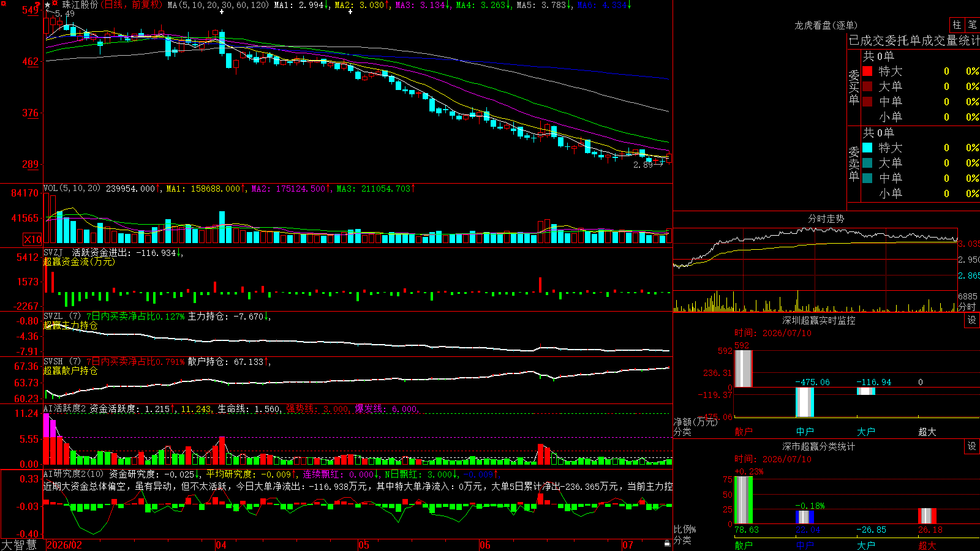The image size is (980, 551).
Task: Click the SVSH (7) indicator label
Action: [62, 362]
